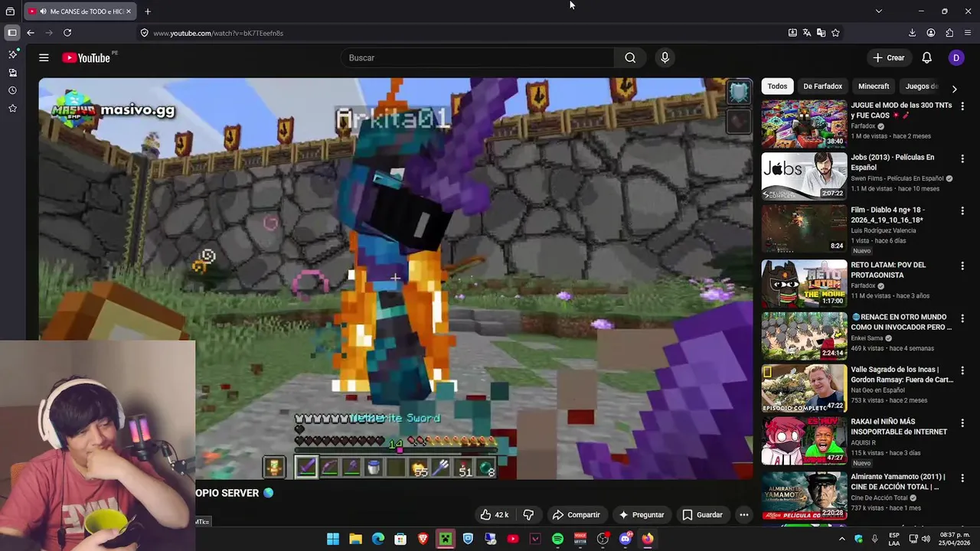Open the YouTube hamburger guide menu
The width and height of the screenshot is (980, 551).
click(44, 57)
